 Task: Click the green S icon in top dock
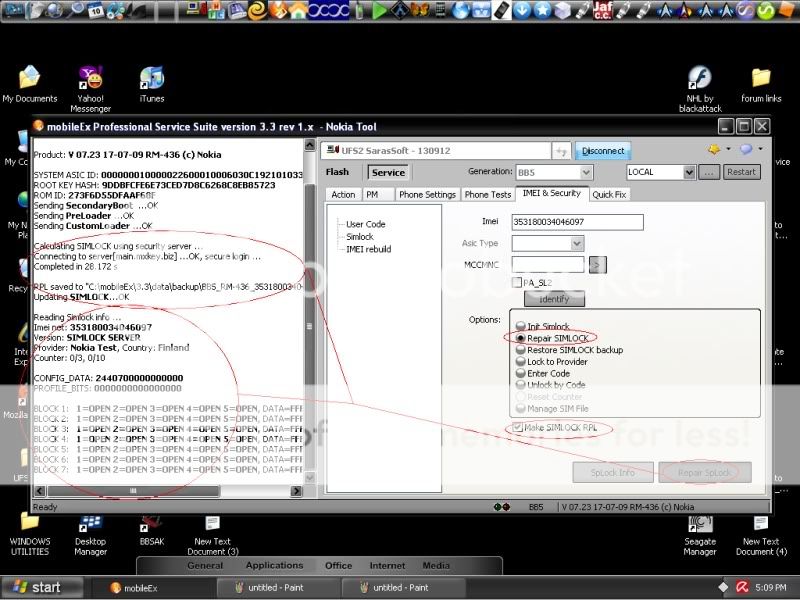pos(765,11)
